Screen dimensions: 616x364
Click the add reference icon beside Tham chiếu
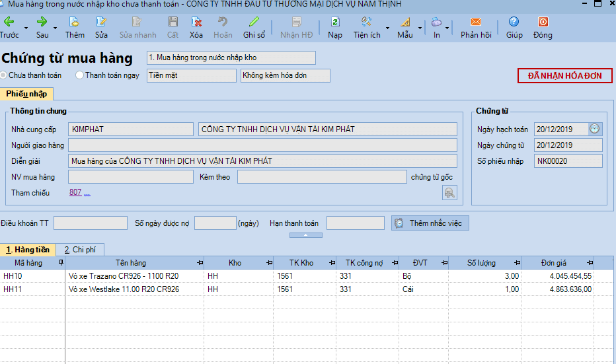(x=449, y=193)
